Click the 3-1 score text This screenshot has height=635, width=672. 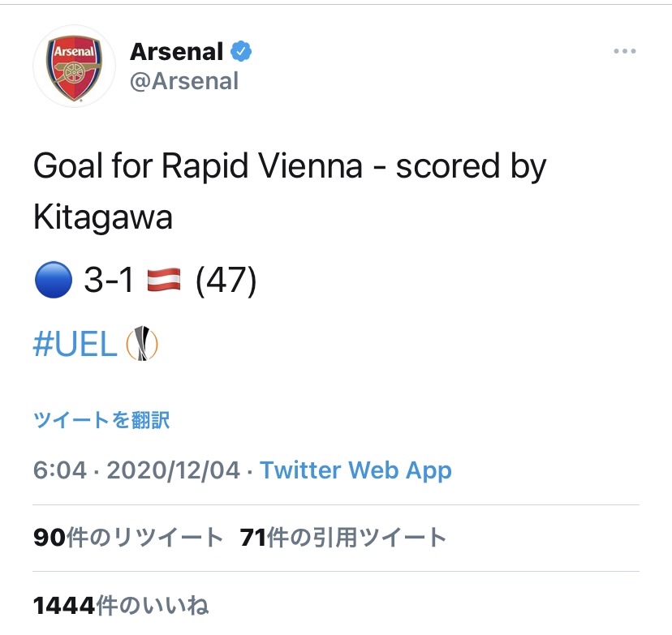coord(108,281)
